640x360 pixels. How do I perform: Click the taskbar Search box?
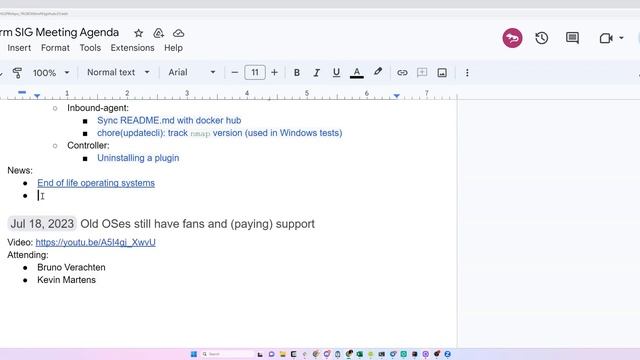coord(227,354)
